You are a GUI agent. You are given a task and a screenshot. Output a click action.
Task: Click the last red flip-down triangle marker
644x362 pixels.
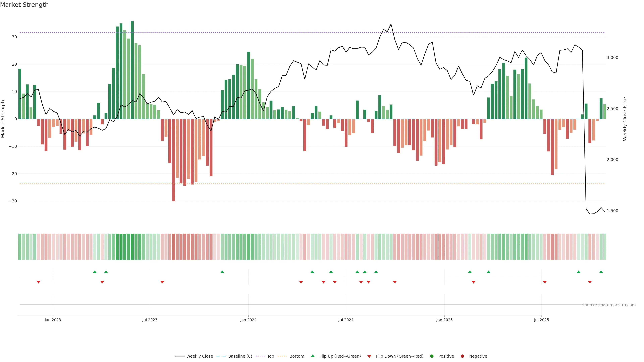point(590,282)
